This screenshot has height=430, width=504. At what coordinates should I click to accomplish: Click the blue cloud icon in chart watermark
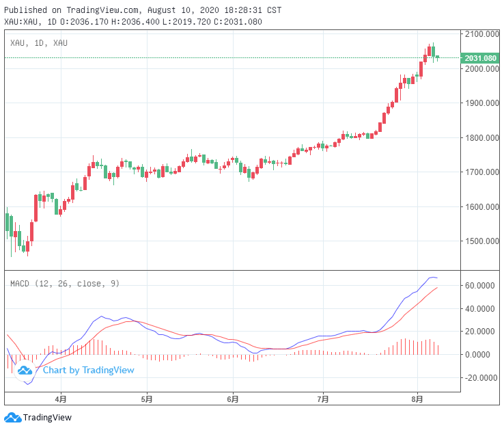25,371
